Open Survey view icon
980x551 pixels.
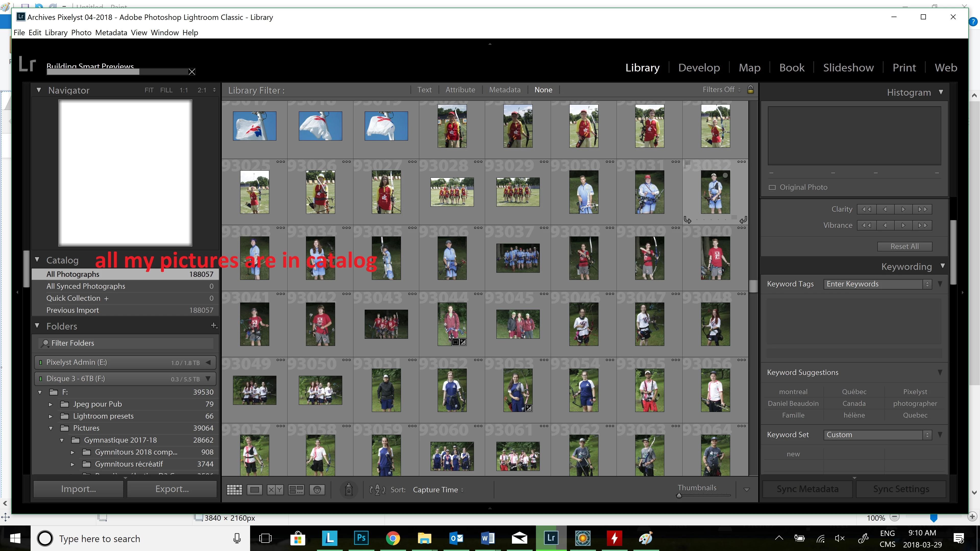(296, 490)
